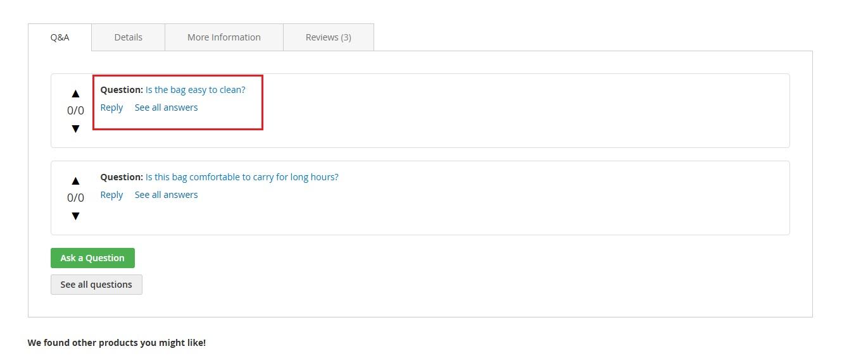
Task: See all answers for 'comfortable to carry' question
Action: point(166,195)
